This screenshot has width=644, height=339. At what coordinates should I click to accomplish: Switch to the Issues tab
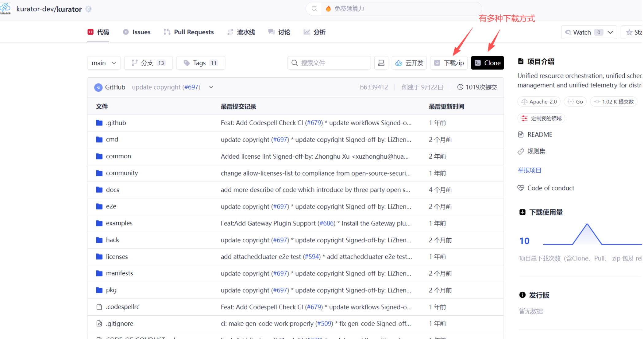coord(137,32)
